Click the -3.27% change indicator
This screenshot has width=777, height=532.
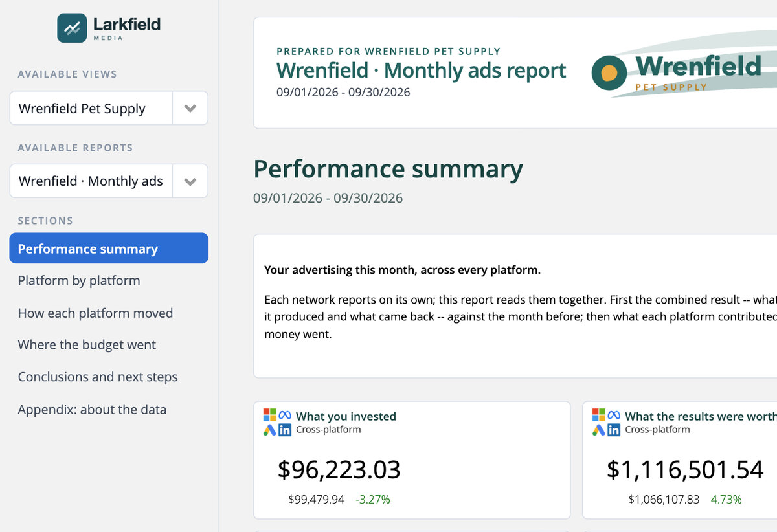[372, 500]
